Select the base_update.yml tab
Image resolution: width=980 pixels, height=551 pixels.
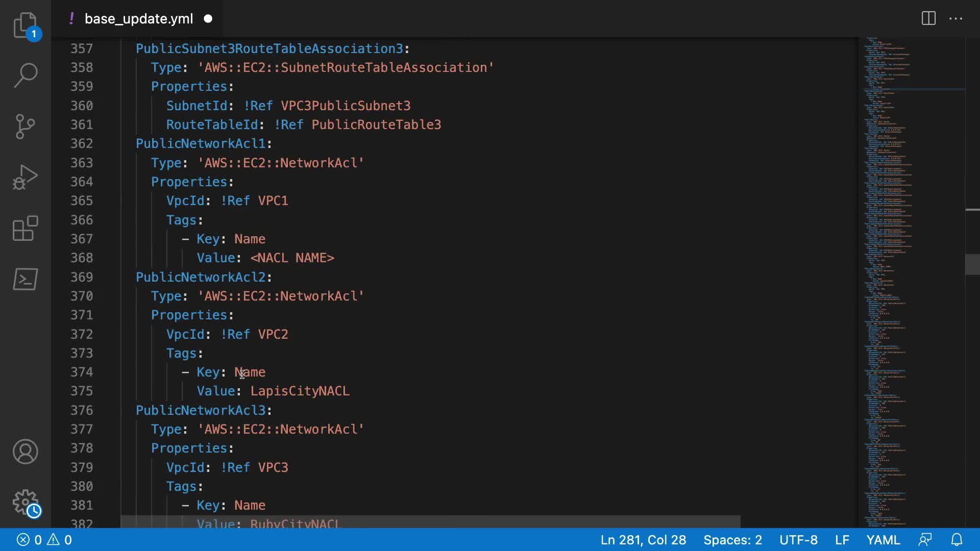pos(138,19)
